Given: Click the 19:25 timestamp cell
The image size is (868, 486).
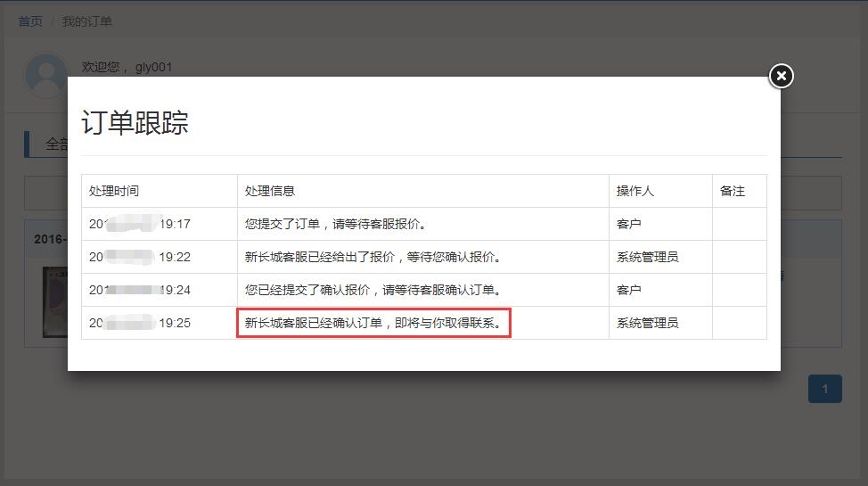Looking at the screenshot, I should click(x=140, y=323).
